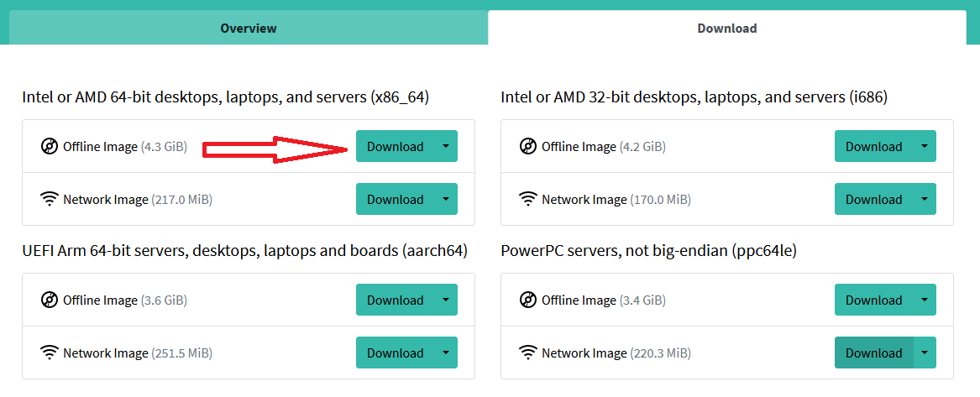980x397 pixels.
Task: Expand dropdown arrow for aarch64 Offline Image
Action: (x=446, y=300)
